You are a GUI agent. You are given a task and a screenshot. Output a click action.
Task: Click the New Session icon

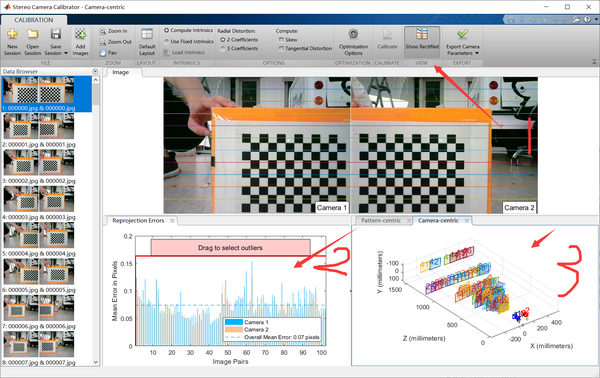pos(12,34)
